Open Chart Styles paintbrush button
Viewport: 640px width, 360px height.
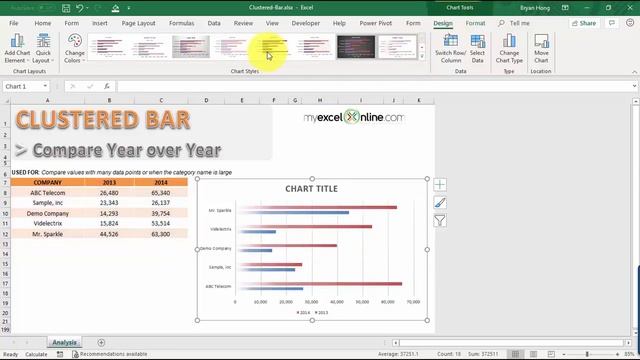coord(440,202)
